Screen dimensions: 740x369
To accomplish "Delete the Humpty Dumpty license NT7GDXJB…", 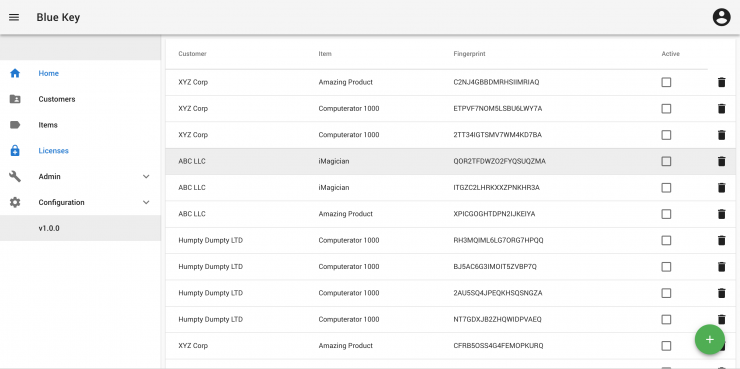I will coord(721,319).
